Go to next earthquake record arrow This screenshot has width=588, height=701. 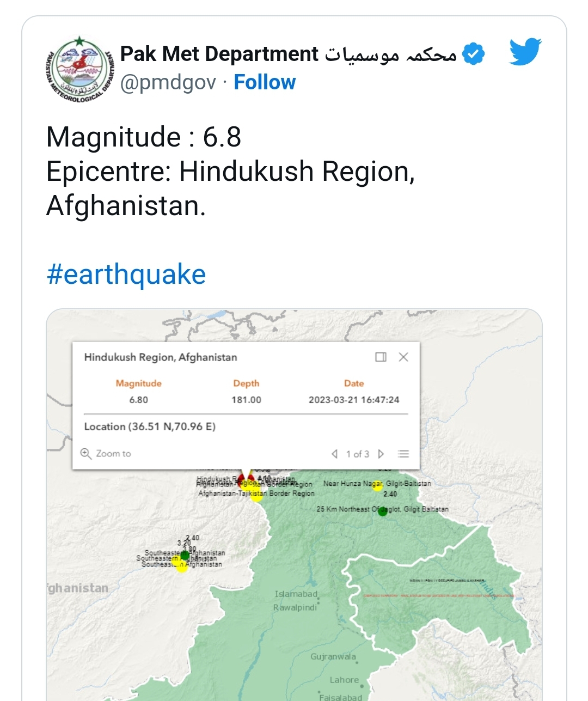(x=381, y=454)
